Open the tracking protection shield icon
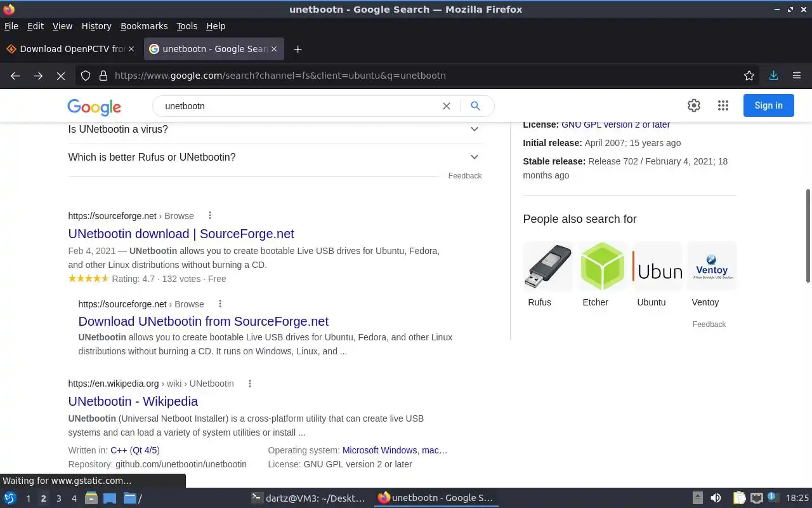 tap(86, 76)
